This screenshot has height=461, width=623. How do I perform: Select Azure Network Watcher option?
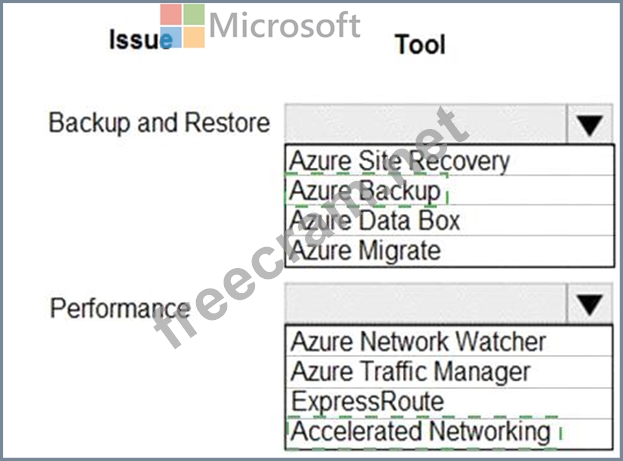coord(449,341)
